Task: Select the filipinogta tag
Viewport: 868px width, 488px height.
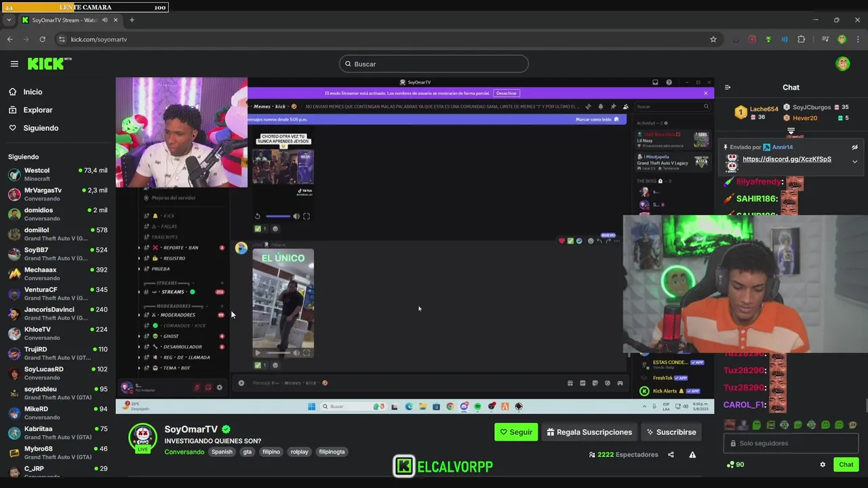Action: click(332, 452)
